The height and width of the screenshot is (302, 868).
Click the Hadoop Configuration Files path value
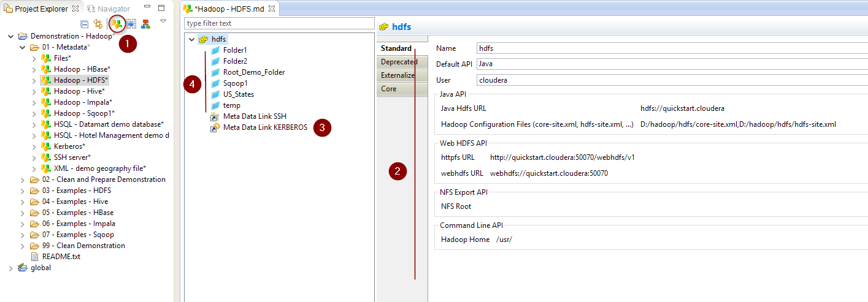738,124
